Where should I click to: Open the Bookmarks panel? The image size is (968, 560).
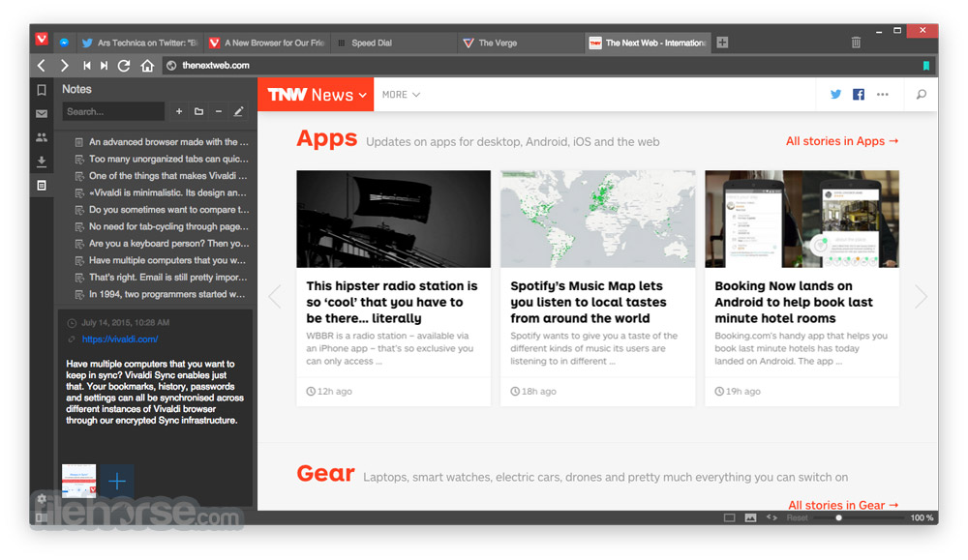coord(42,90)
